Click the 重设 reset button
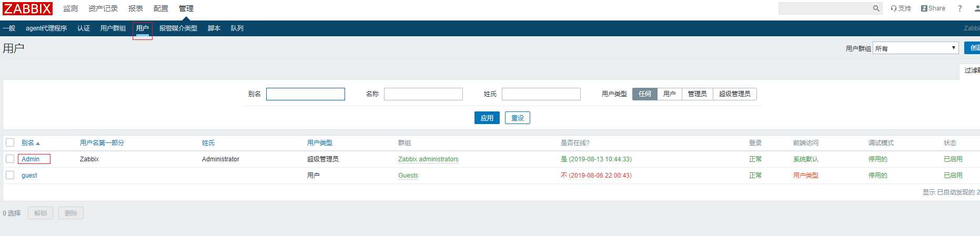Viewport: 980px width, 236px height. tap(518, 118)
